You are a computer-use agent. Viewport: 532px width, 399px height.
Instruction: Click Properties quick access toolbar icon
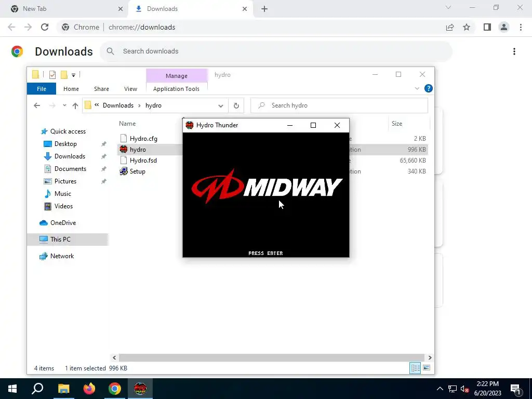click(52, 75)
